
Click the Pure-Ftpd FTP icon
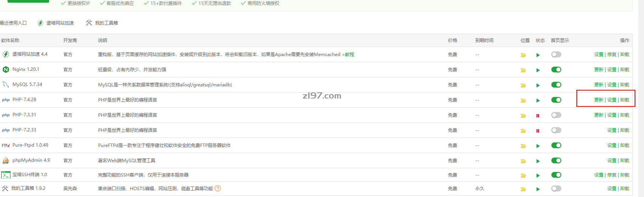(6, 145)
